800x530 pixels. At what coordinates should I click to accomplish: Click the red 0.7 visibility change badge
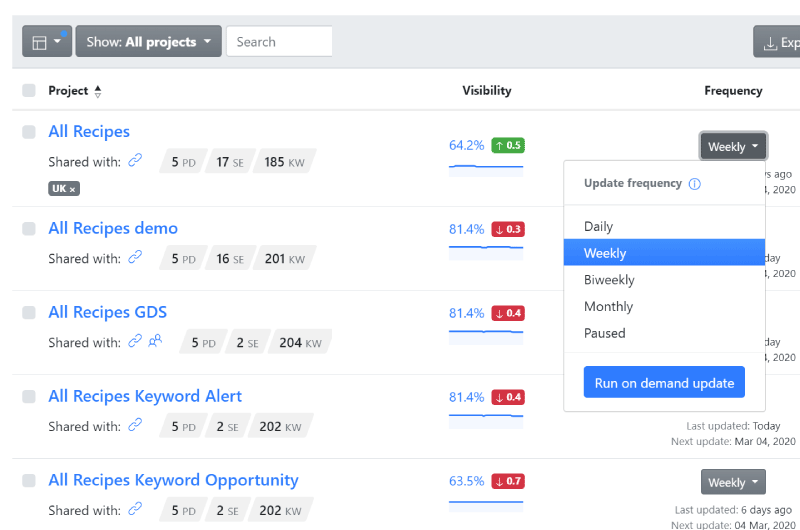(x=508, y=481)
